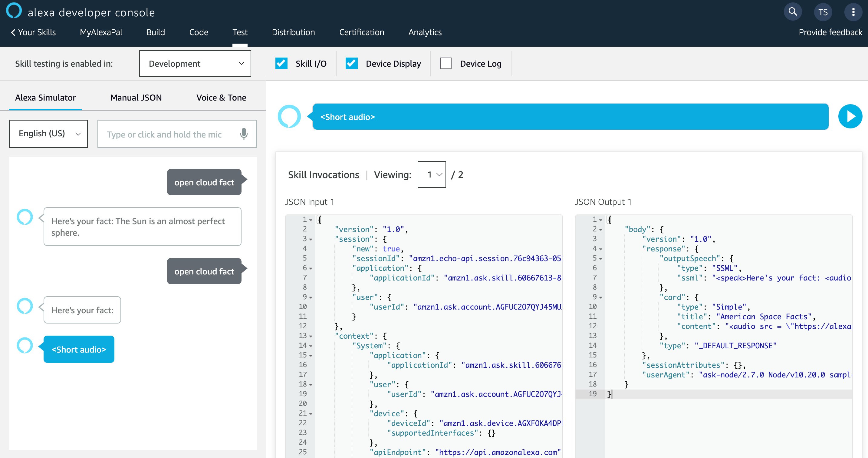The image size is (868, 458).
Task: Open the Analytics tab
Action: click(x=425, y=32)
